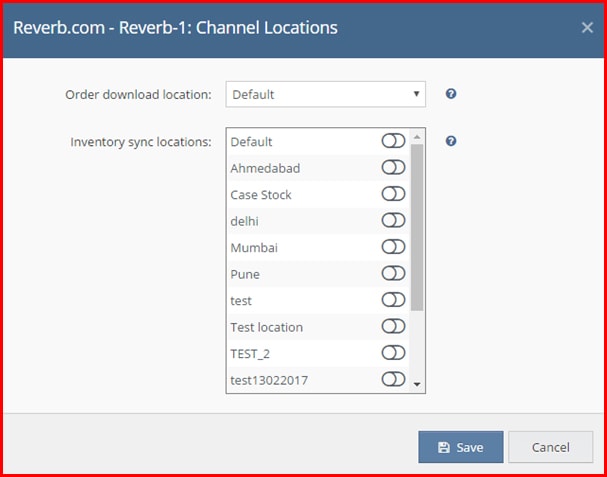Click the scroll down arrow in locations list
The image size is (607, 477).
click(x=417, y=384)
